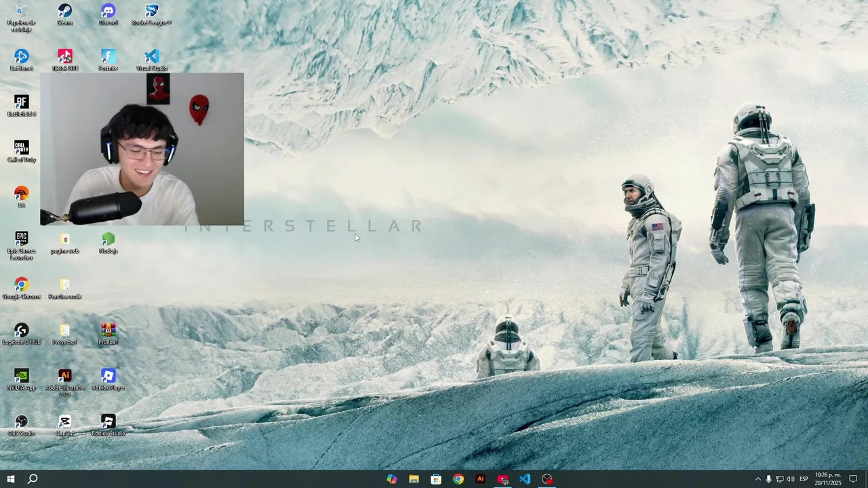Open the clock showing 10:26 p. m.

(x=827, y=479)
